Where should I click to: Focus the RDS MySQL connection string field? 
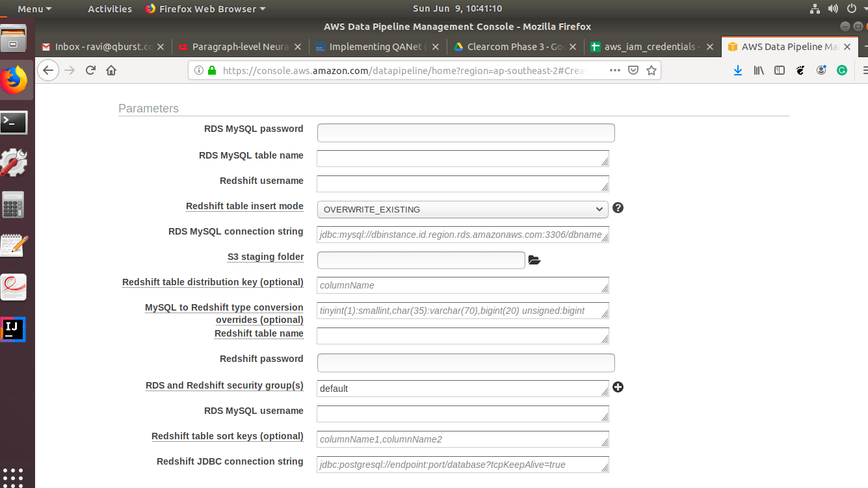point(462,235)
